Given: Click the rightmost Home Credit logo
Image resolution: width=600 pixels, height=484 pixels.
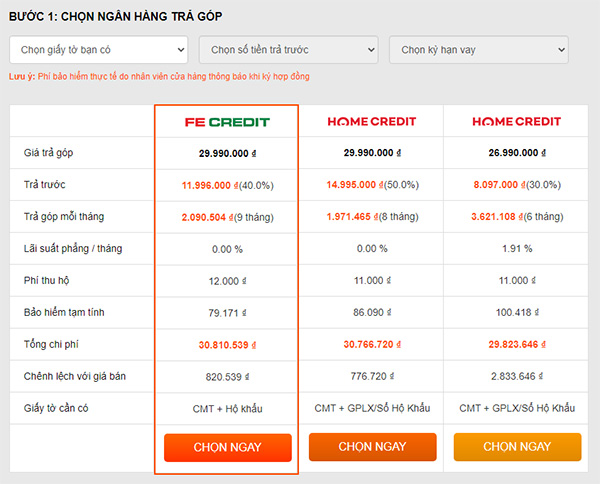Looking at the screenshot, I should [517, 121].
